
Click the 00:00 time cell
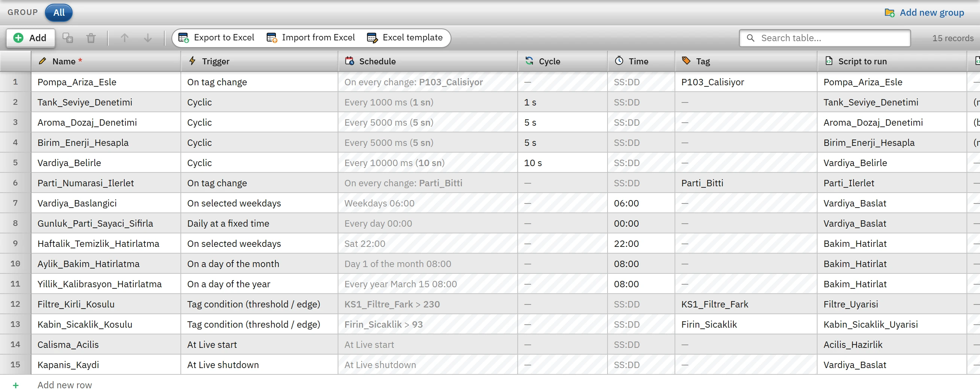tap(641, 223)
